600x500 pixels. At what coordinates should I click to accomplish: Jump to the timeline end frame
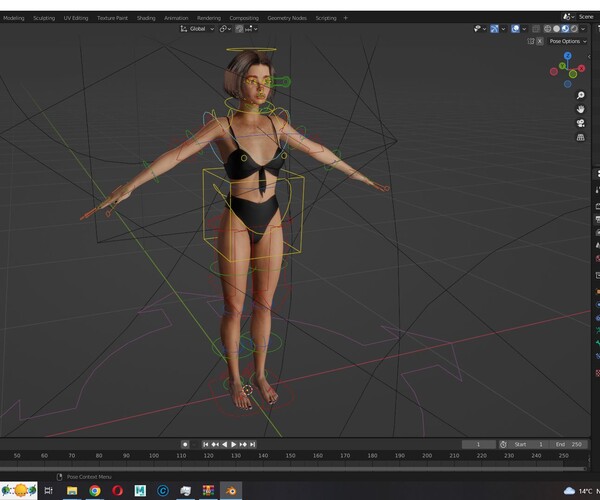click(252, 444)
